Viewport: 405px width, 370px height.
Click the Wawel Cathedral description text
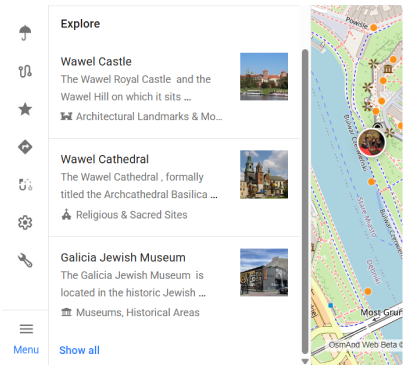[139, 186]
